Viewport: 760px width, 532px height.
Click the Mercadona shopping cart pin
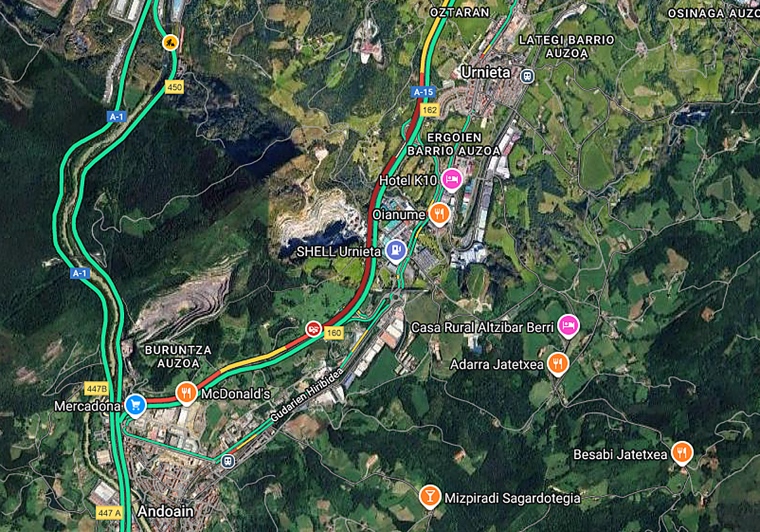tap(135, 405)
